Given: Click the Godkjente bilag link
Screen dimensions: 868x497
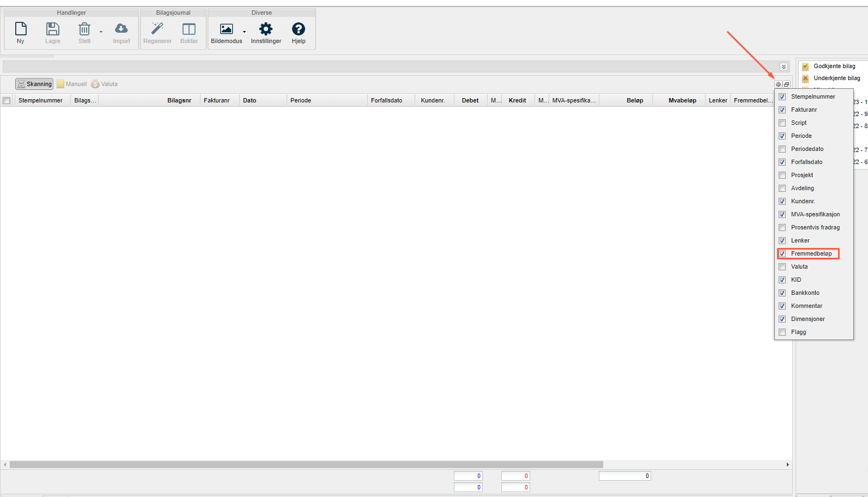Looking at the screenshot, I should 834,66.
